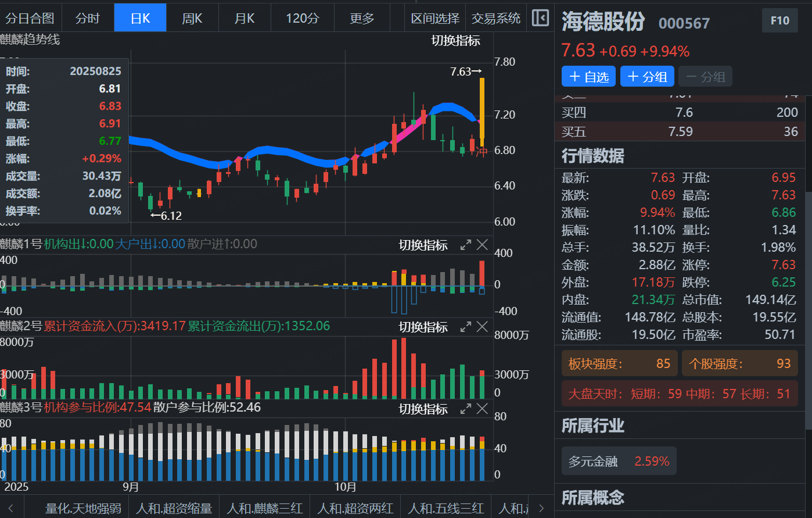This screenshot has width=812, height=518.
Task: Switch to the 周K tab
Action: point(192,19)
